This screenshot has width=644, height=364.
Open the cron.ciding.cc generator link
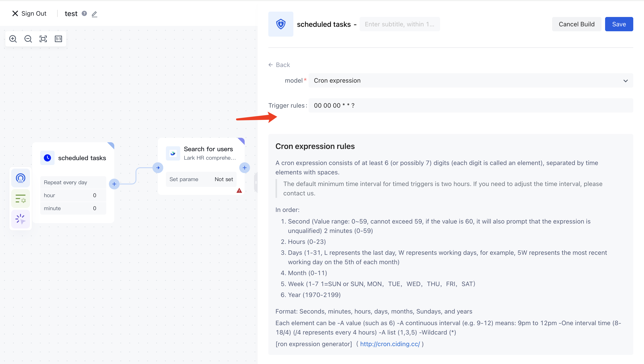[390, 344]
